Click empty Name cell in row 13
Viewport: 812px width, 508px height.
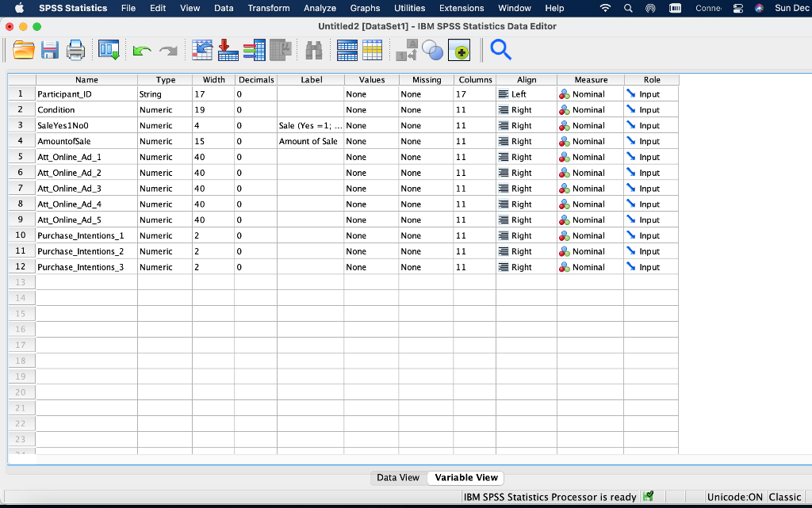click(x=86, y=282)
